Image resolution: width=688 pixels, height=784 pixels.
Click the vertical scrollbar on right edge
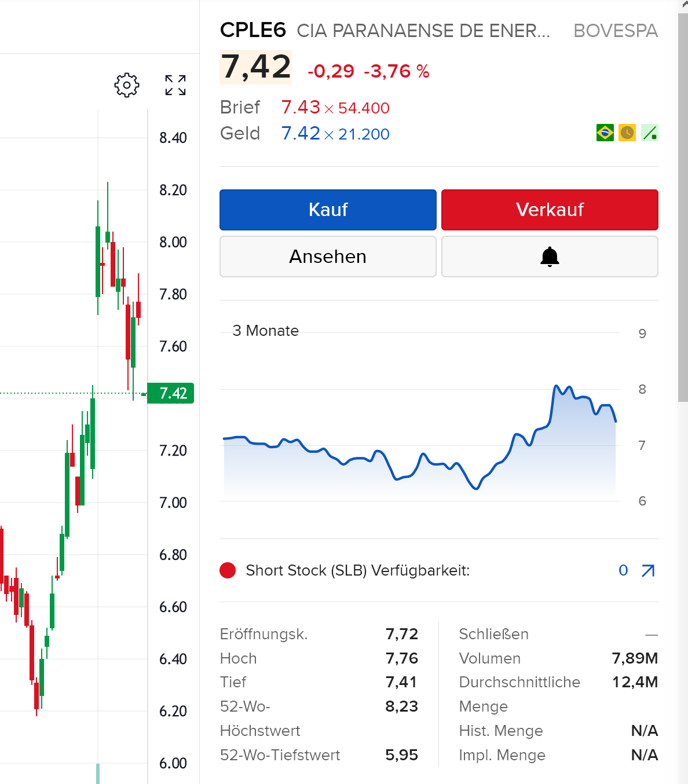point(683,207)
